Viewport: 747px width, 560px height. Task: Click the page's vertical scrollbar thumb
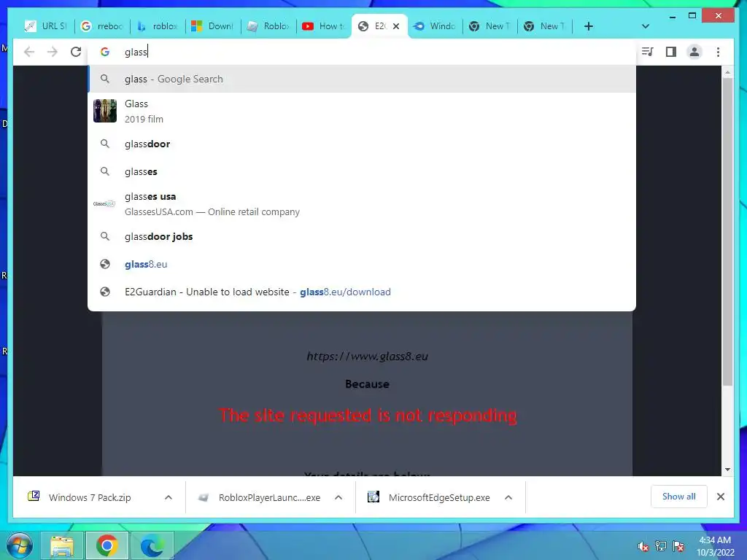(x=727, y=233)
